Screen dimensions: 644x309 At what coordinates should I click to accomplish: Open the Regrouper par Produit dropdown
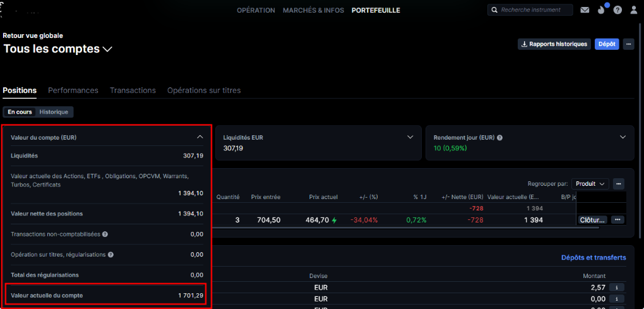click(590, 184)
